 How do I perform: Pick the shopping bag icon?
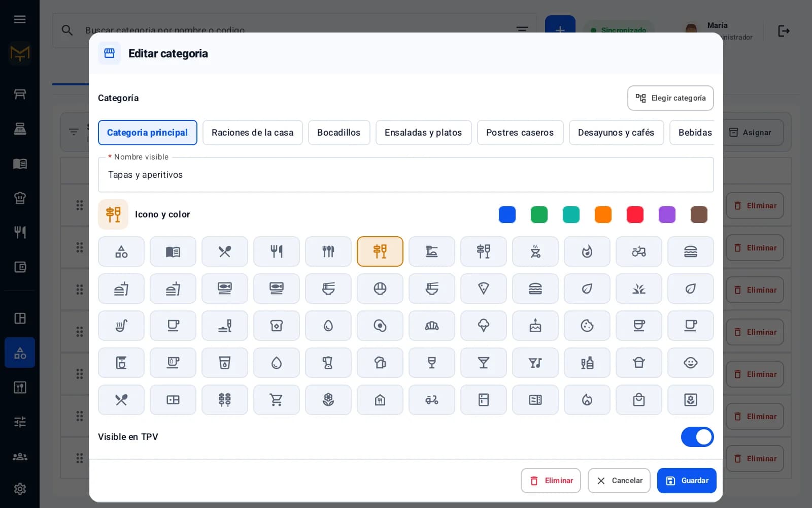[638, 400]
